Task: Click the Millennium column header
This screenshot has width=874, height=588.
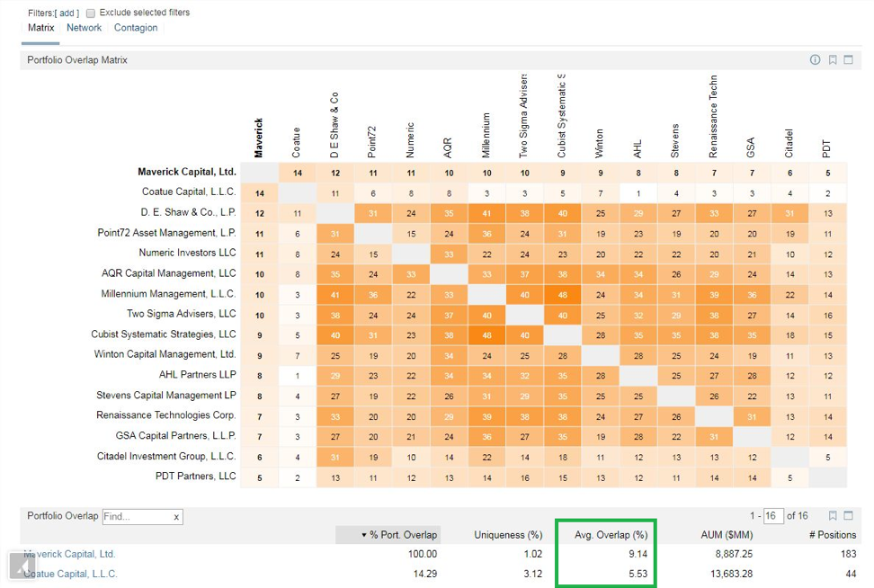Action: coord(486,136)
